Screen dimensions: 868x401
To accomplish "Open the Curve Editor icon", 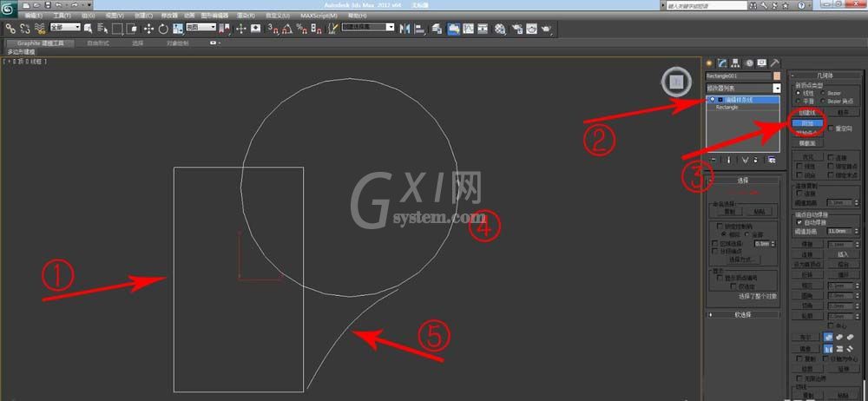I will click(x=469, y=29).
